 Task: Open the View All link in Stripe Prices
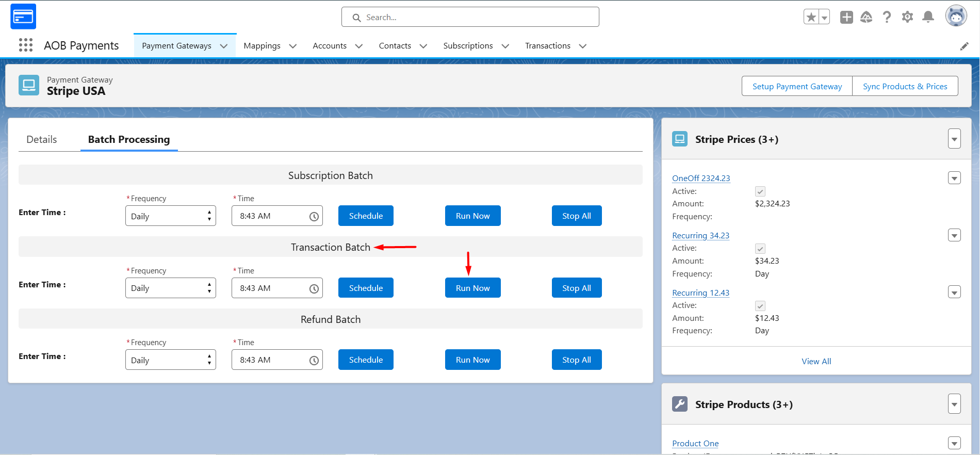[816, 361]
